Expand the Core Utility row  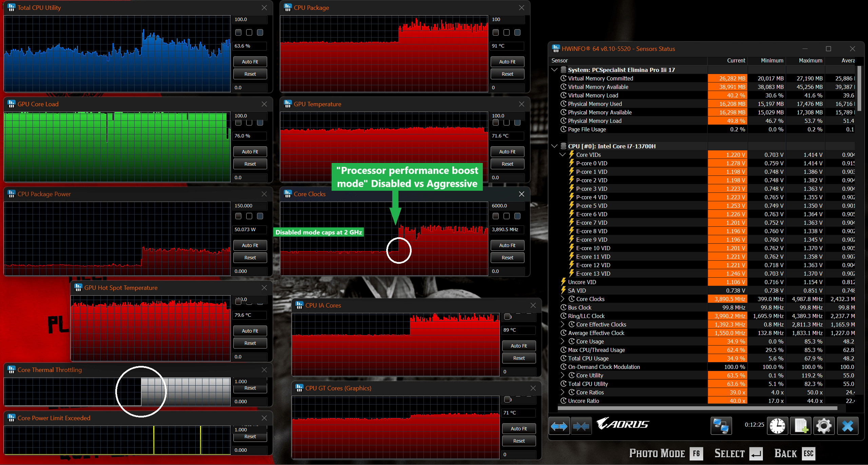tap(563, 375)
